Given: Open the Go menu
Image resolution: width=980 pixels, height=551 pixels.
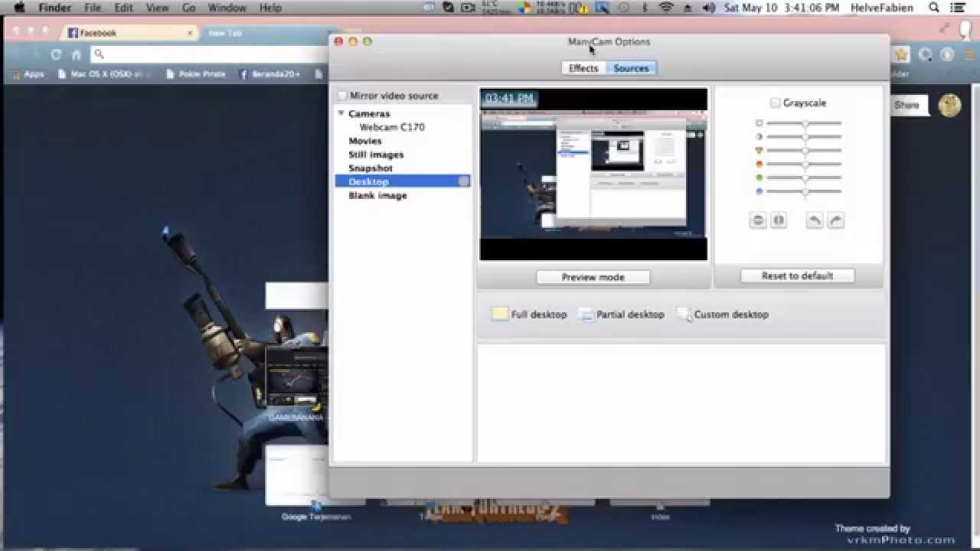Looking at the screenshot, I should tap(189, 8).
